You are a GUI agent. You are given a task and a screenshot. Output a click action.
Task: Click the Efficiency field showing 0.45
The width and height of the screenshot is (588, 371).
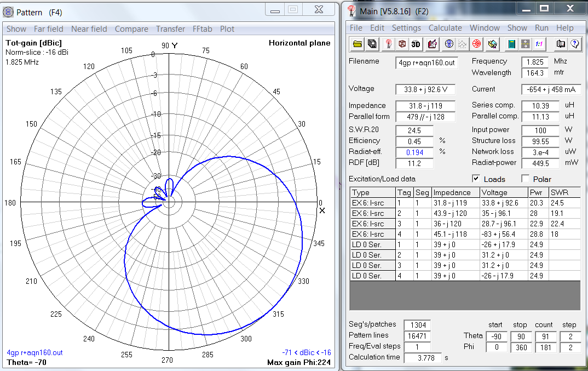tap(414, 141)
